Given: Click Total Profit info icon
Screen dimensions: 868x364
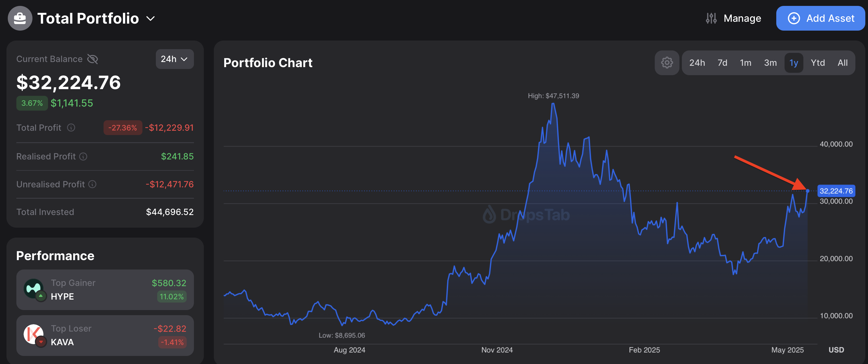Looking at the screenshot, I should (71, 128).
